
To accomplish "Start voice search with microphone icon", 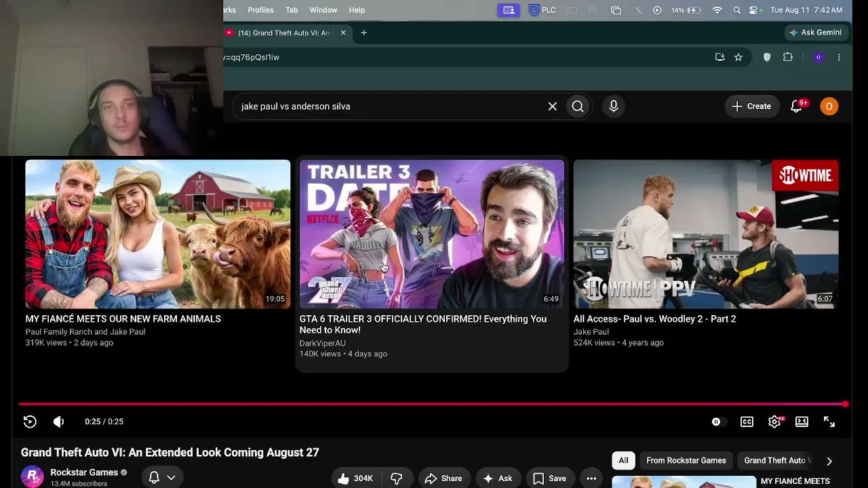I will click(x=614, y=106).
